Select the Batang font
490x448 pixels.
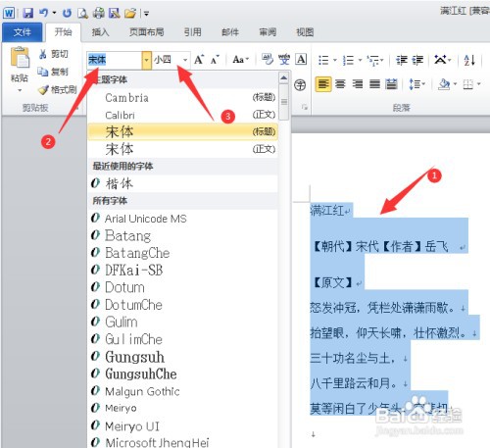coord(183,235)
